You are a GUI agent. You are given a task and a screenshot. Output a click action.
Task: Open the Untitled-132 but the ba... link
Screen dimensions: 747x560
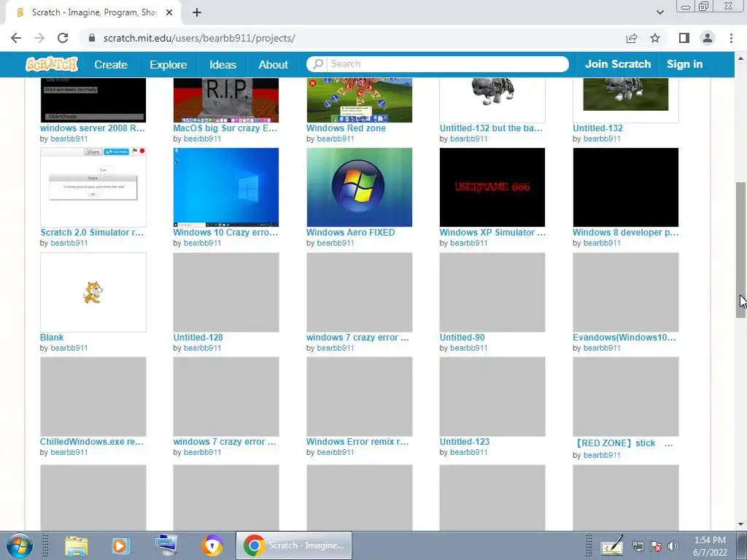click(491, 128)
